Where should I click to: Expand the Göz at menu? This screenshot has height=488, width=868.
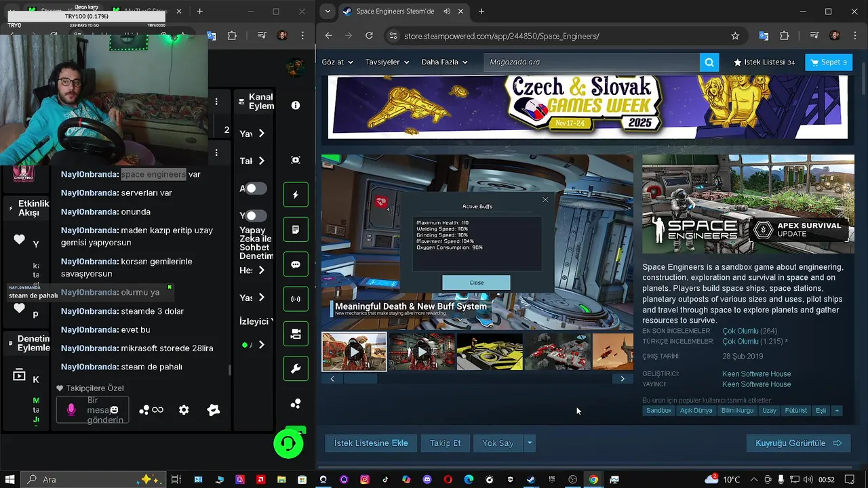click(337, 62)
